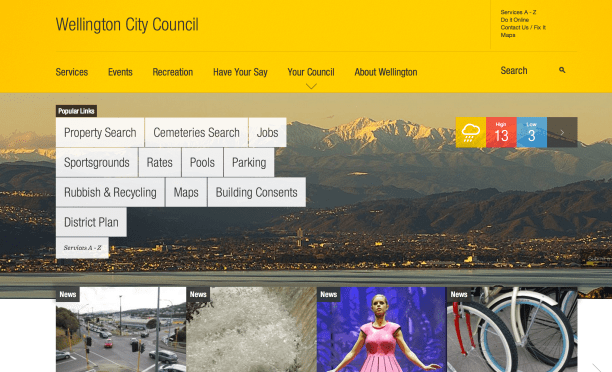Open the Events menu
This screenshot has width=612, height=372.
coord(120,72)
